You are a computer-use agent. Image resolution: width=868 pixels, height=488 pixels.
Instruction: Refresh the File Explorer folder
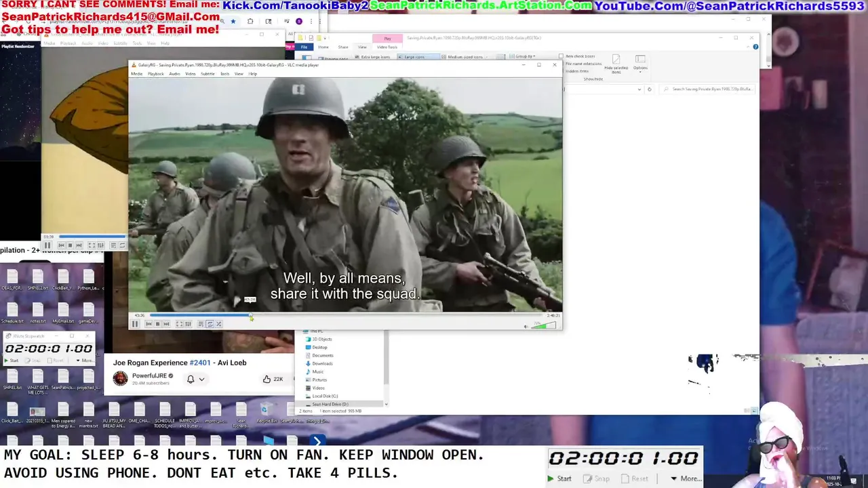pos(649,89)
